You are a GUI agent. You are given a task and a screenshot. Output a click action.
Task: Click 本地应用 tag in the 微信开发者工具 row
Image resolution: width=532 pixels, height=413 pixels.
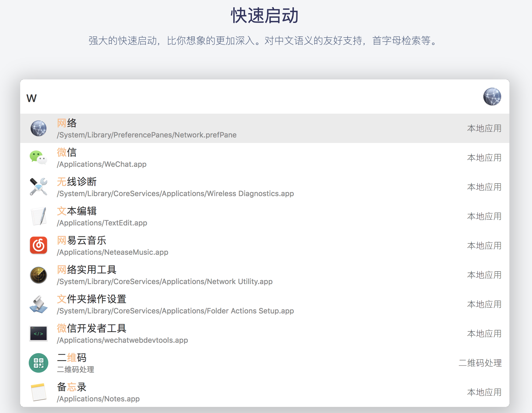click(x=484, y=334)
